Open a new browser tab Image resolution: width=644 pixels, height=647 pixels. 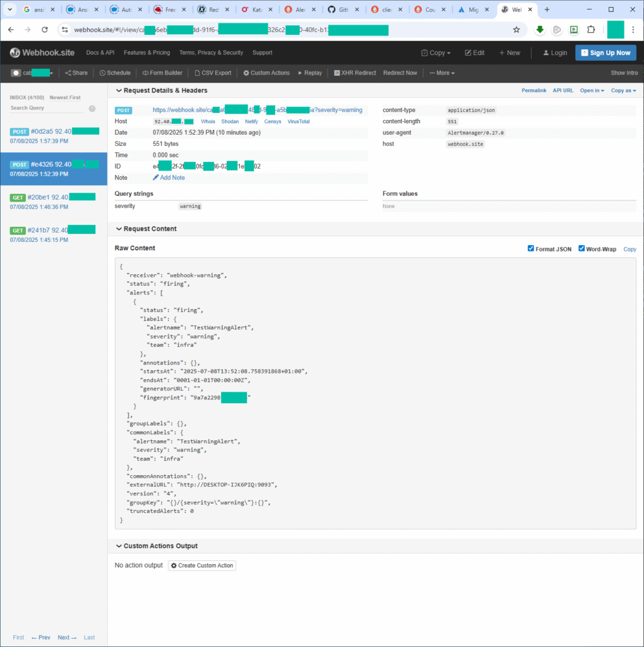tap(547, 9)
